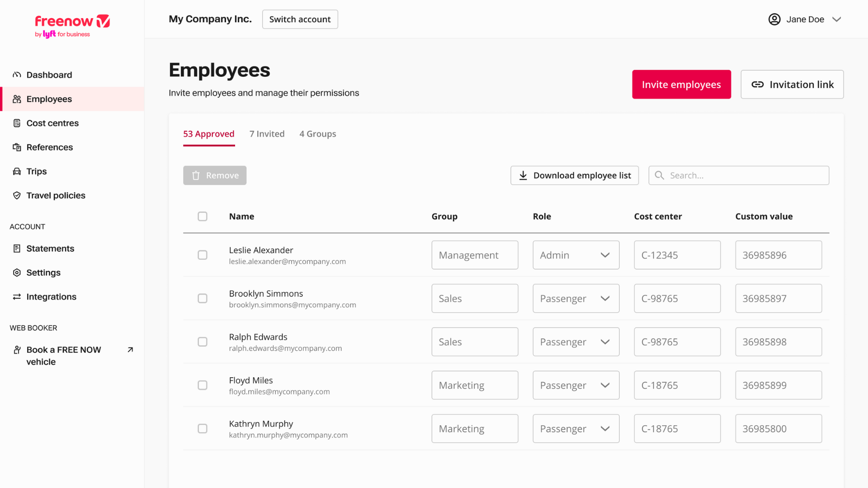Open the external link arrow for web booker
This screenshot has width=868, height=488.
pos(130,350)
